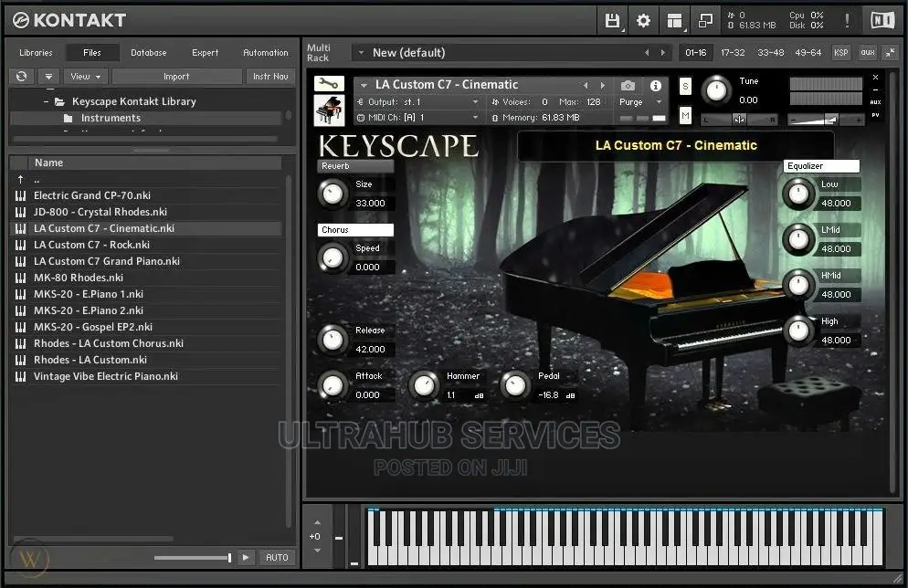This screenshot has width=908, height=588.
Task: Open Purge dropdown menu
Action: pos(639,102)
